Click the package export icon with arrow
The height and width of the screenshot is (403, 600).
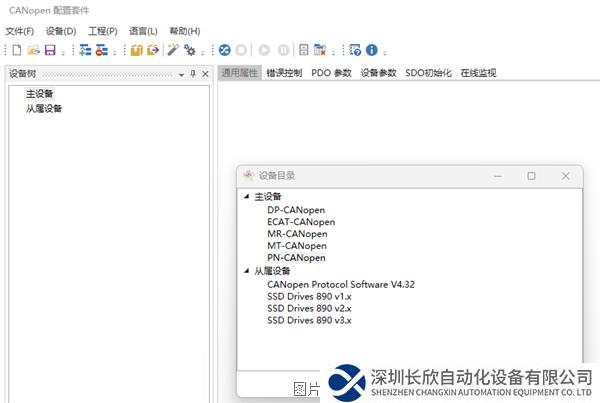point(152,50)
